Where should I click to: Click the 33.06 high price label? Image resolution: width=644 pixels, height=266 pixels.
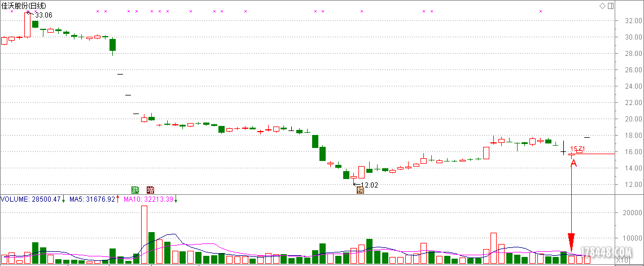(43, 15)
